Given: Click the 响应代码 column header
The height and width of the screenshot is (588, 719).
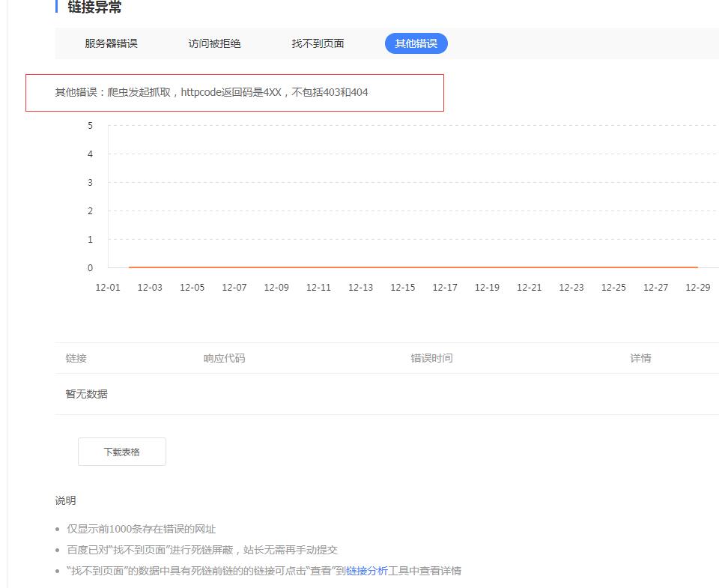Looking at the screenshot, I should [x=224, y=358].
